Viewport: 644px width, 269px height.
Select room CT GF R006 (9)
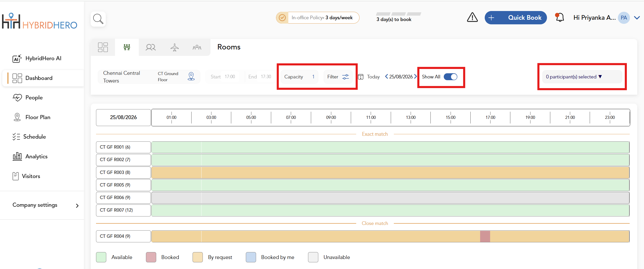(123, 198)
